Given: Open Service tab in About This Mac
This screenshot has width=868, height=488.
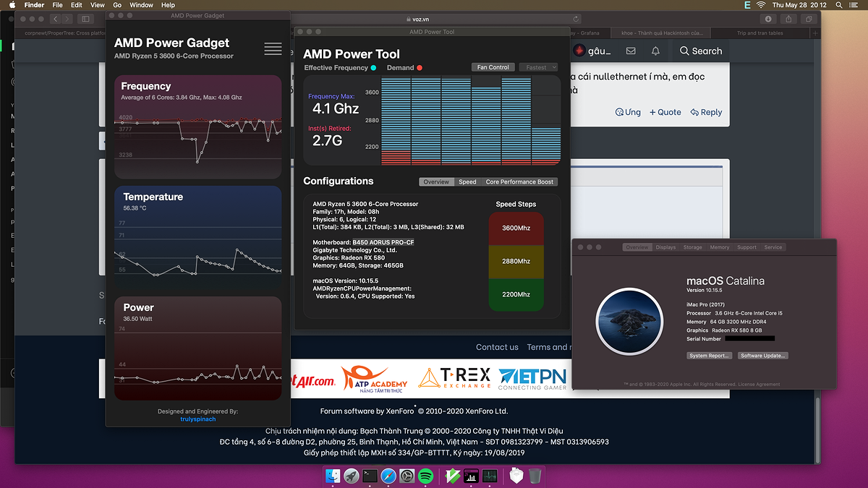Looking at the screenshot, I should (x=773, y=247).
